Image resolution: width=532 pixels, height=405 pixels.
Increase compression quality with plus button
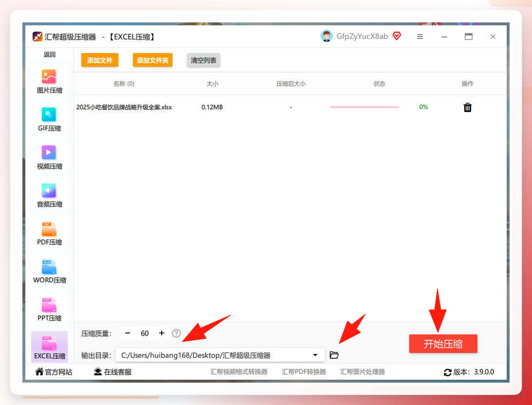pyautogui.click(x=162, y=333)
